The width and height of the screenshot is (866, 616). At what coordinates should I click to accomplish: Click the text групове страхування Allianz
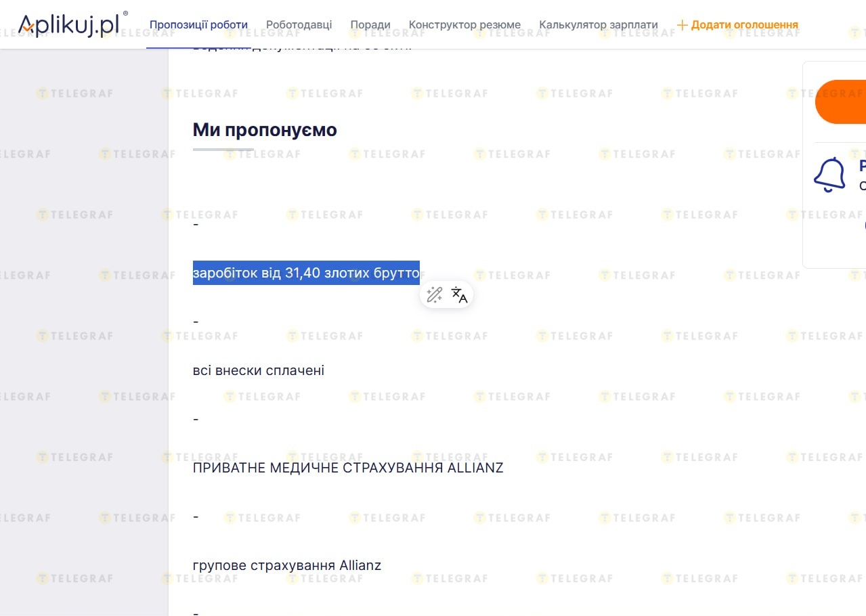click(x=287, y=565)
